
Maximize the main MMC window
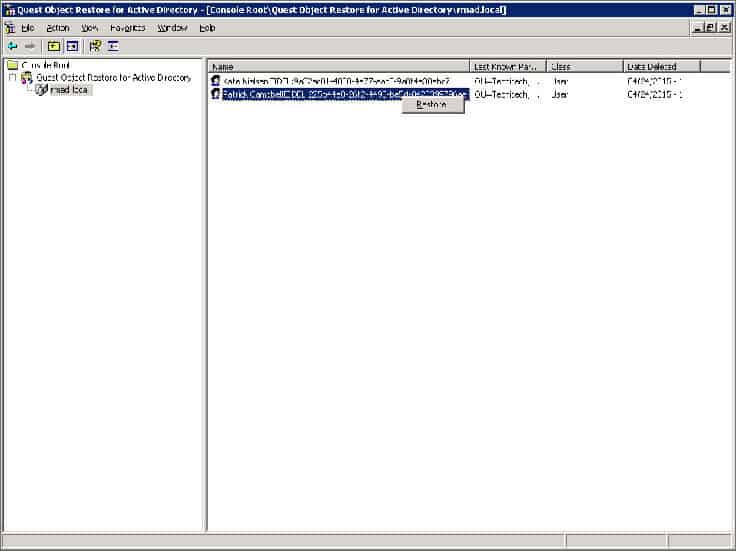coord(712,10)
